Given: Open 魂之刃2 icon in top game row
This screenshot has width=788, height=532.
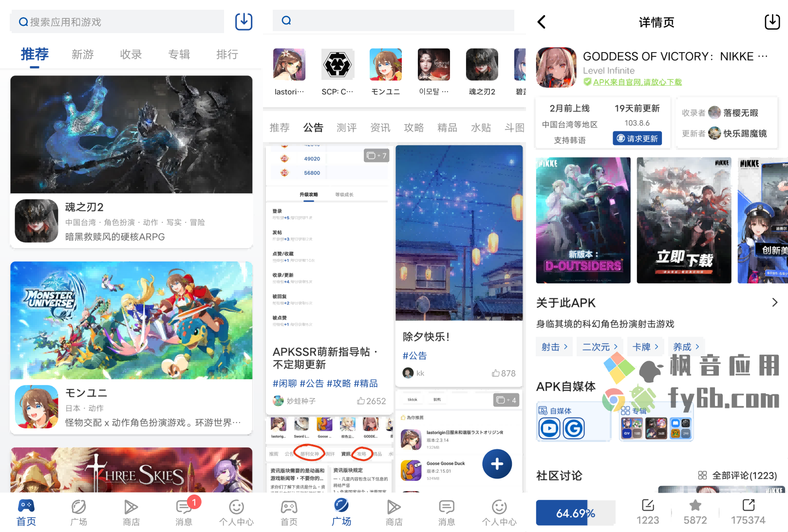Looking at the screenshot, I should pyautogui.click(x=482, y=64).
